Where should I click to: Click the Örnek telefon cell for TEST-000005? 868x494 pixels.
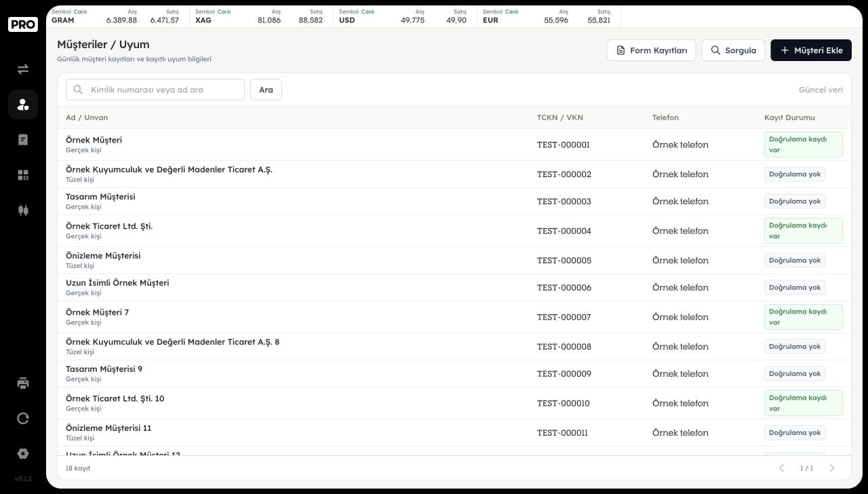tap(680, 261)
